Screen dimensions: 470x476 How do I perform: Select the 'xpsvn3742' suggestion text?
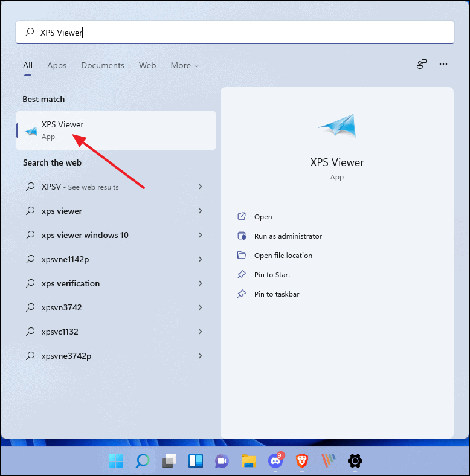[x=62, y=307]
